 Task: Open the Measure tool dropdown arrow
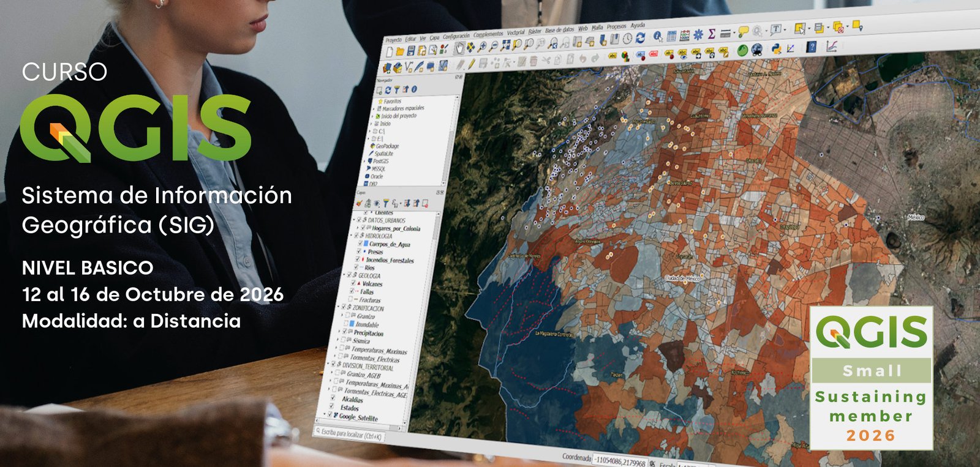(x=733, y=33)
